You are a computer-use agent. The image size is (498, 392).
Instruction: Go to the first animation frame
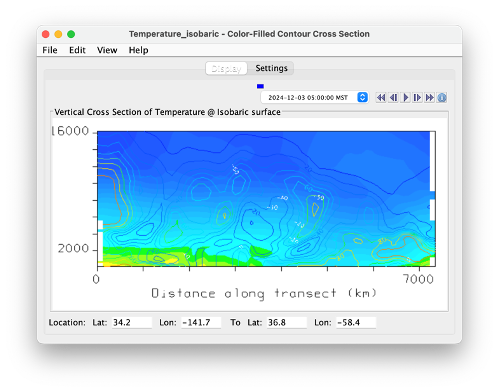tap(381, 98)
